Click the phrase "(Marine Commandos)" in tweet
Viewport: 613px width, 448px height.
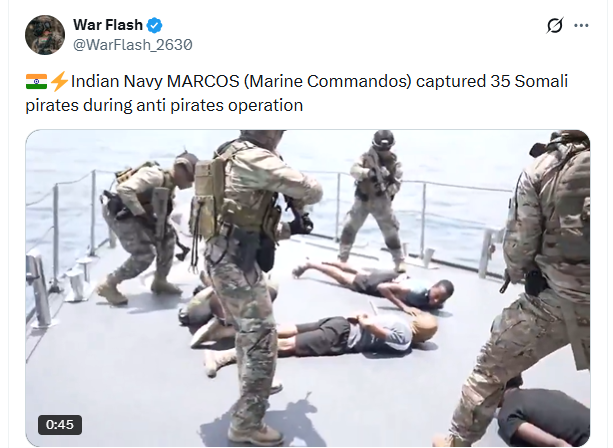pos(328,82)
